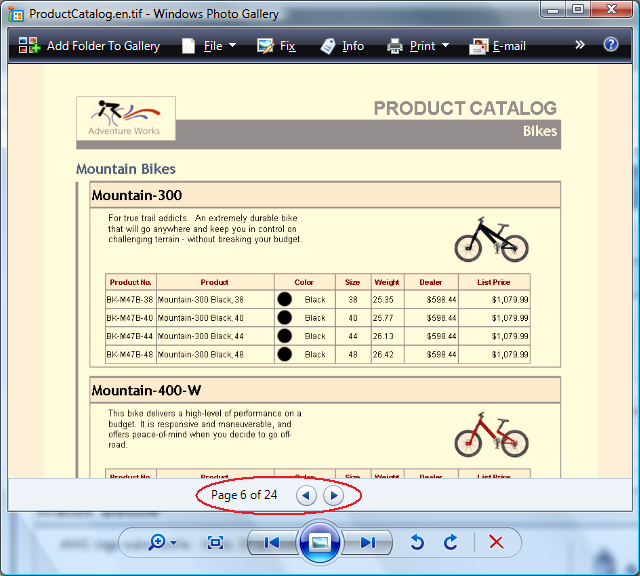Click the Fix pencil-photo icon
The height and width of the screenshot is (576, 640).
click(265, 46)
